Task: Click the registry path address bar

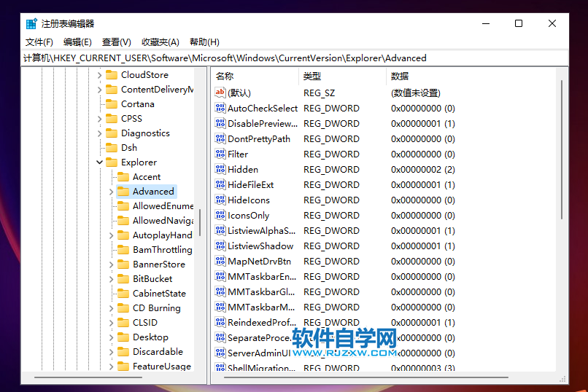Action: pyautogui.click(x=295, y=58)
